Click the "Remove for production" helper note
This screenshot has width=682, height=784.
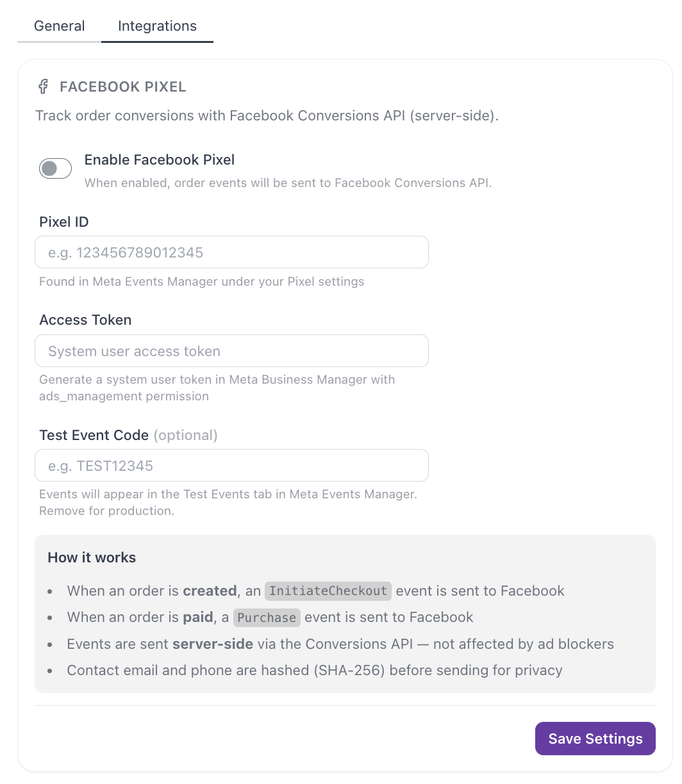point(106,511)
